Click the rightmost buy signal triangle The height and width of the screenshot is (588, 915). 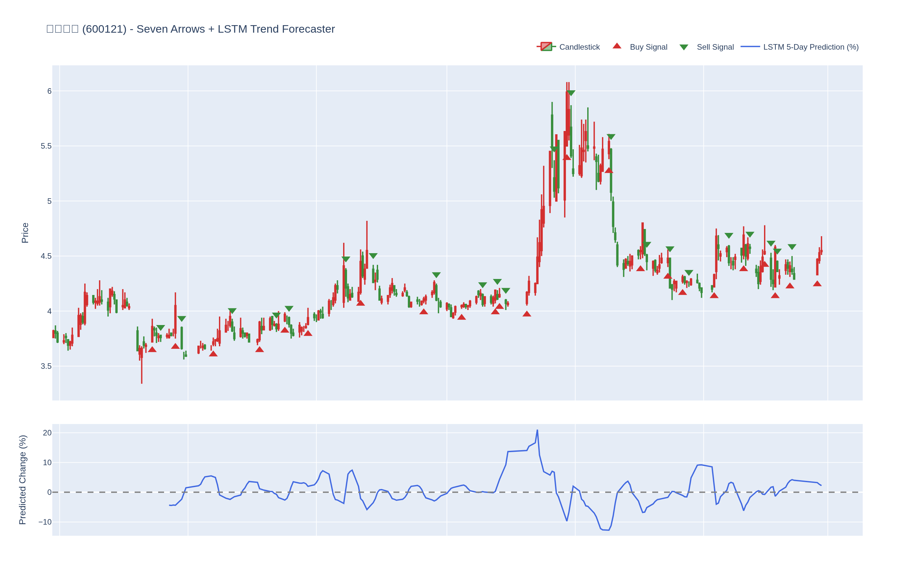[x=817, y=284]
